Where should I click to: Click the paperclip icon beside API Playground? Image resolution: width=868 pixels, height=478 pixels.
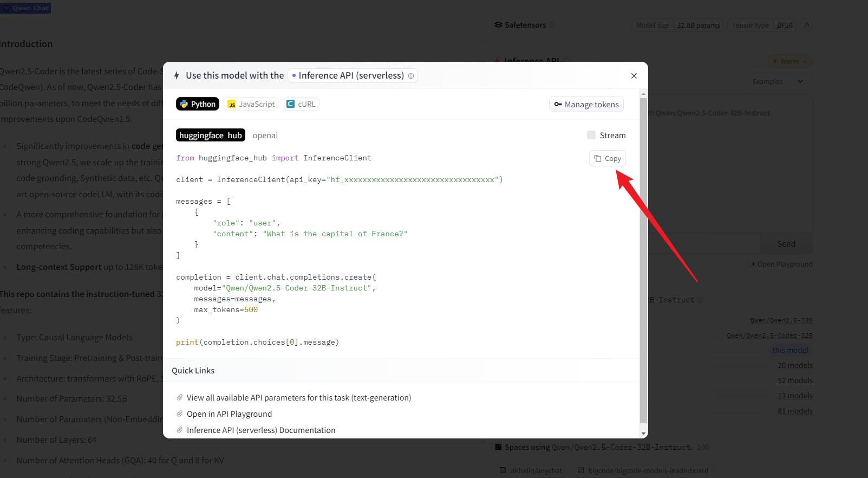click(x=180, y=414)
